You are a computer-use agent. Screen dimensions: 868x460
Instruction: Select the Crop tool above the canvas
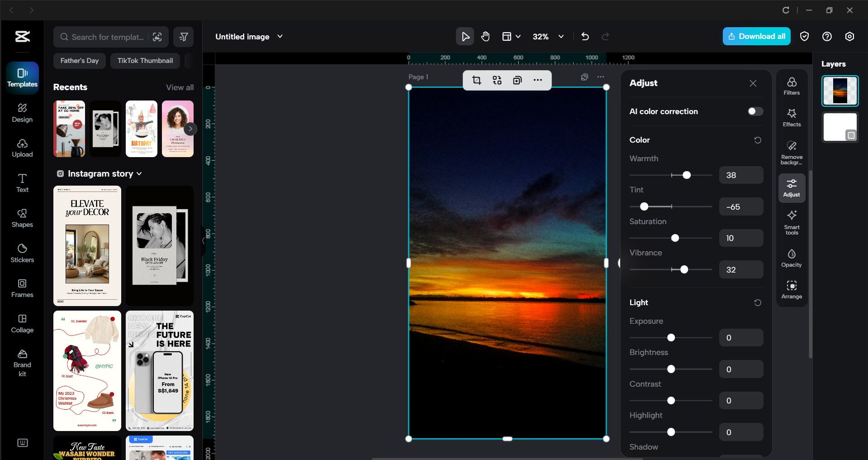pyautogui.click(x=477, y=80)
